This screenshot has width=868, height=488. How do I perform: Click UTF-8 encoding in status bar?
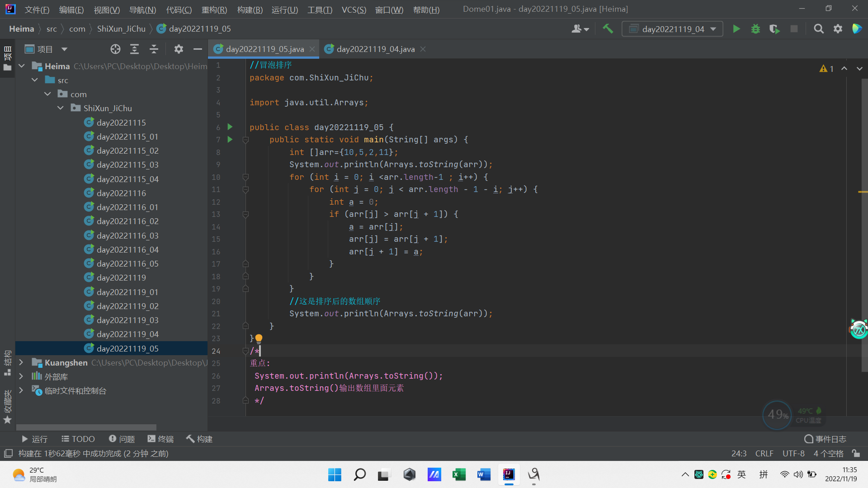click(793, 453)
